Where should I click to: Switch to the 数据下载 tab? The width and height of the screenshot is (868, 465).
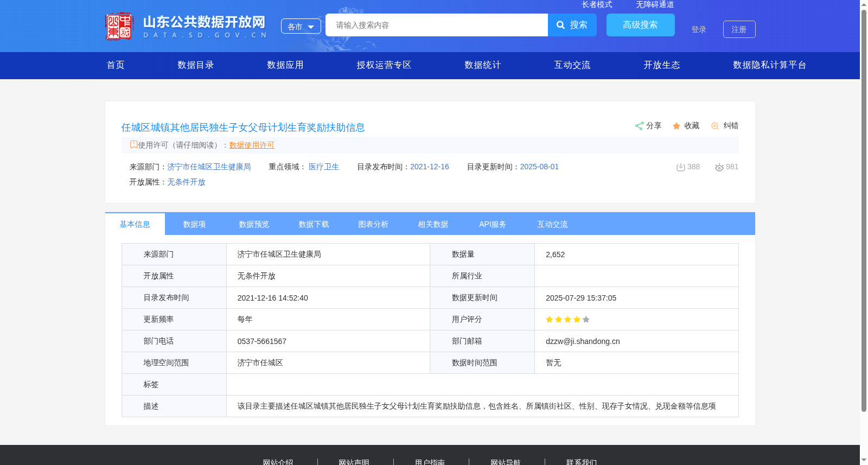314,224
